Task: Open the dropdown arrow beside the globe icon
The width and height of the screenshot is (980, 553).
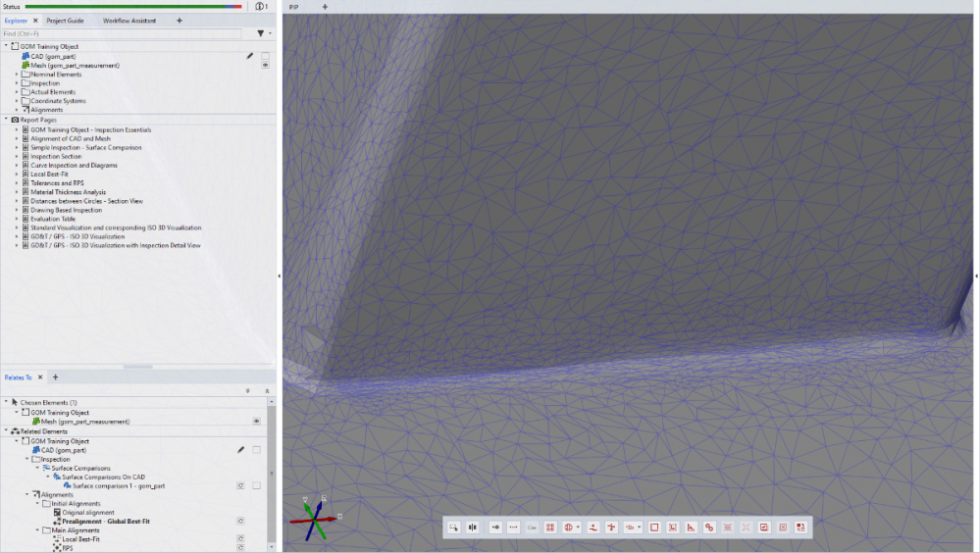Action: [x=579, y=527]
